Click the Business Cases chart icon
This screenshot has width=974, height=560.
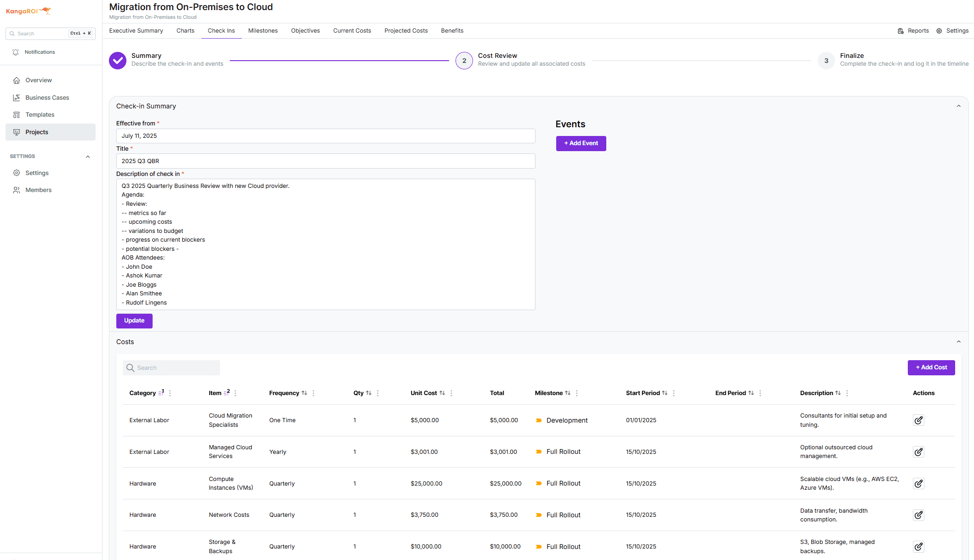click(17, 98)
